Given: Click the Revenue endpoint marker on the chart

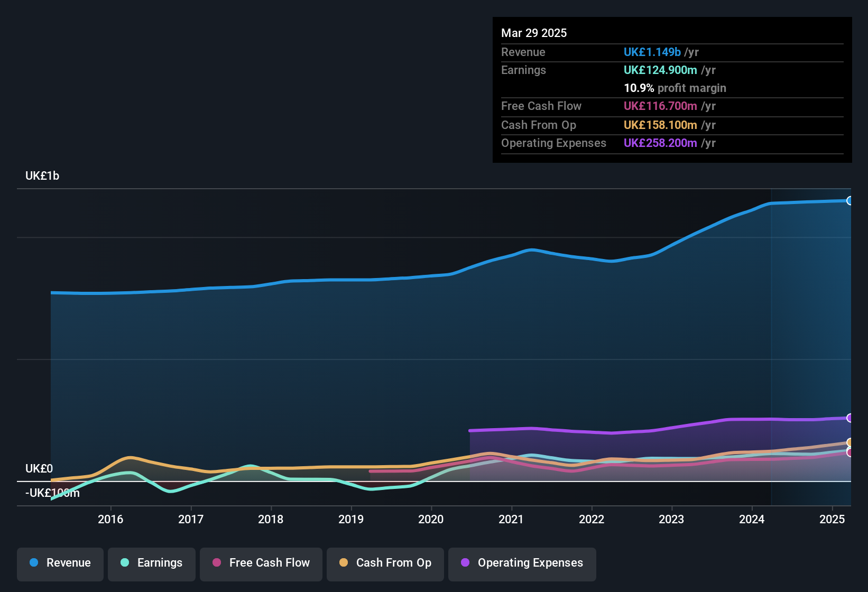Looking at the screenshot, I should (x=849, y=201).
